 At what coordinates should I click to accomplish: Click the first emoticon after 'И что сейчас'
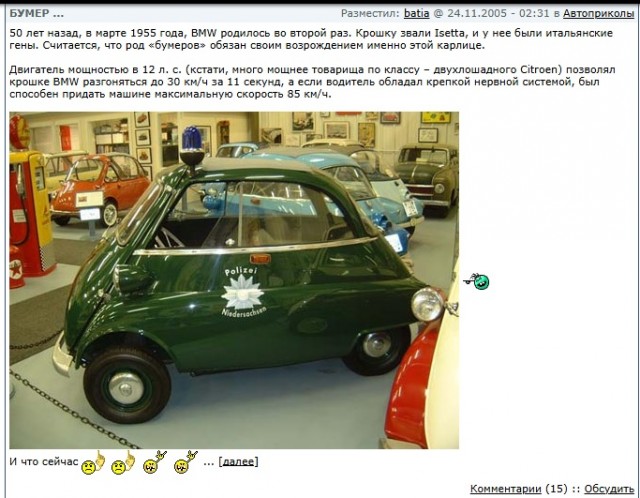[93, 462]
